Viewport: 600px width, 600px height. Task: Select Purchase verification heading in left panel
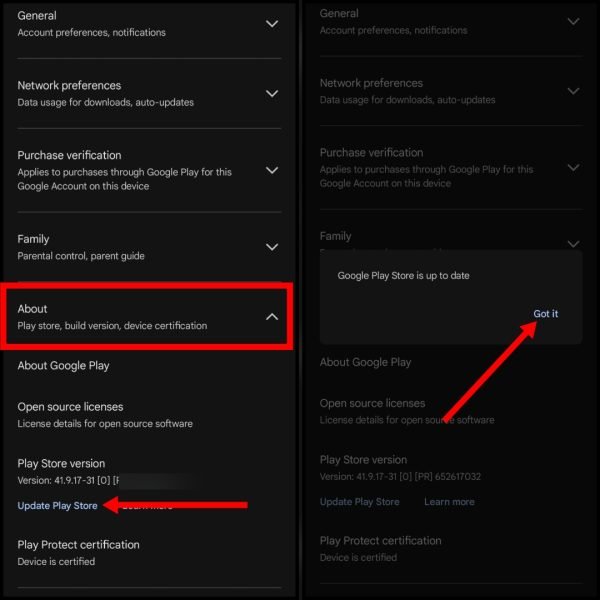coord(69,155)
